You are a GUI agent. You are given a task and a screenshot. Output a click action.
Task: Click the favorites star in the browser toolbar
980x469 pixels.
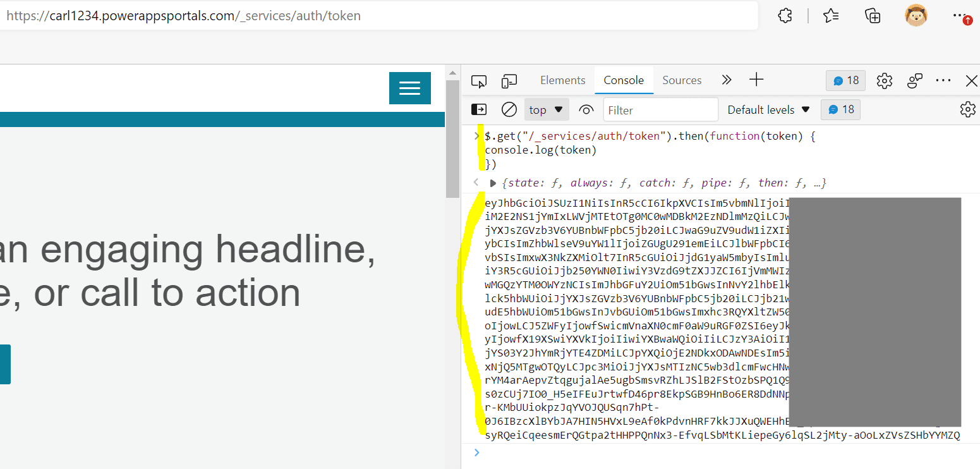[x=831, y=15]
